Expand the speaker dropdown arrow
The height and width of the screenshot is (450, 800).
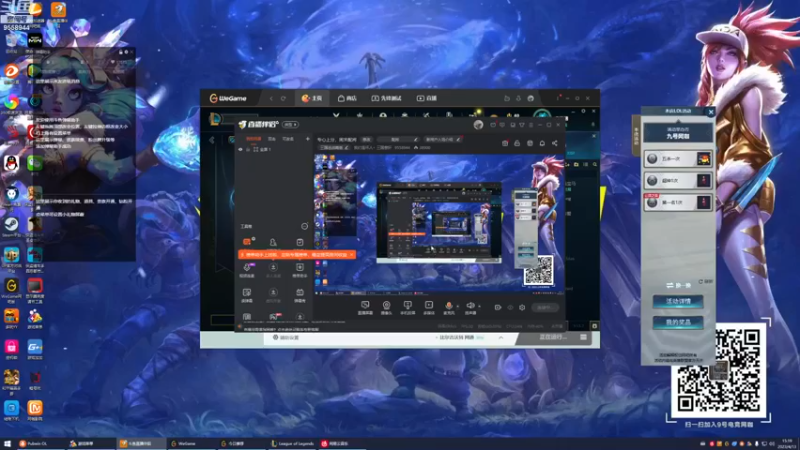click(479, 306)
